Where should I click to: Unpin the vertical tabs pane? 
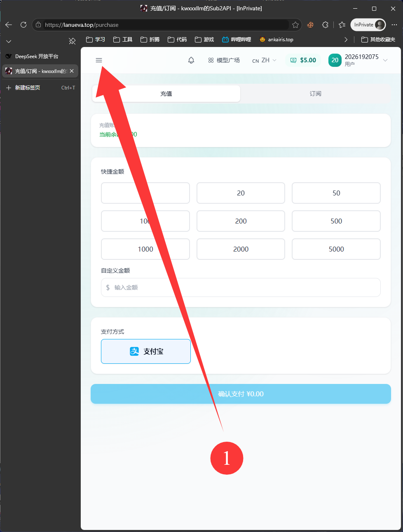pos(72,41)
